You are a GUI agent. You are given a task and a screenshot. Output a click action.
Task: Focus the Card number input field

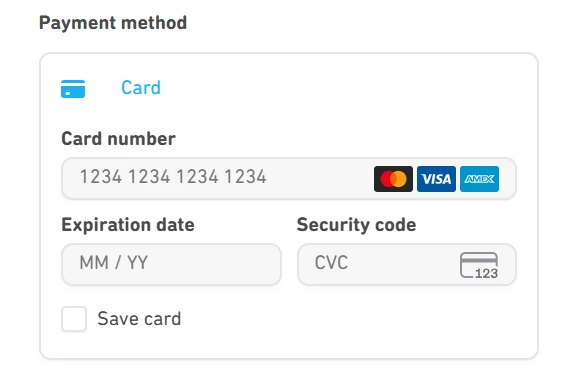pyautogui.click(x=289, y=178)
